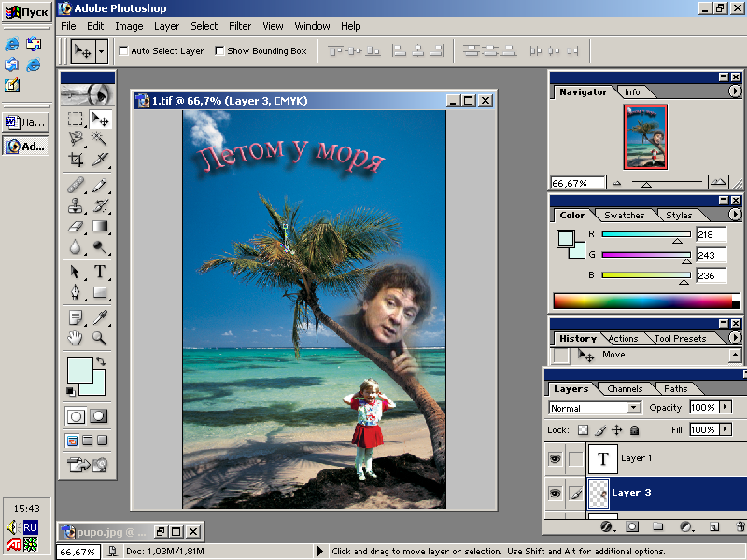Switch to the Channels tab
This screenshot has width=747, height=560.
pos(625,388)
